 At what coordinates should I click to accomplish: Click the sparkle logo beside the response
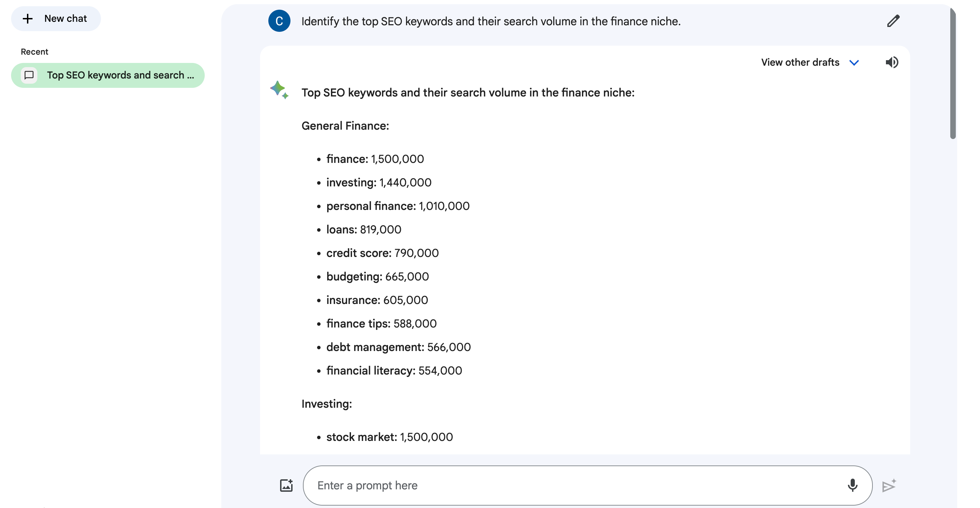279,90
